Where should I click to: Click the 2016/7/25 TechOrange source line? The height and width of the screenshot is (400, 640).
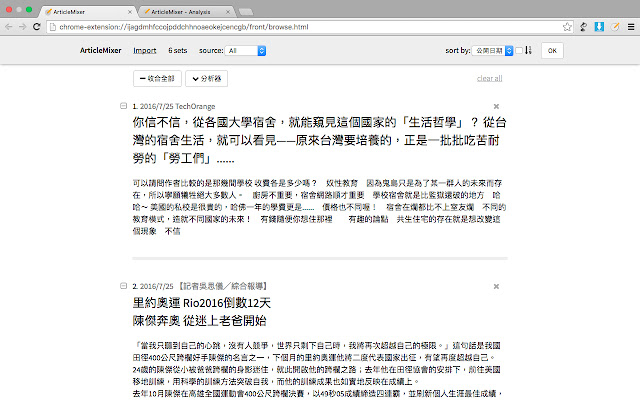178,107
